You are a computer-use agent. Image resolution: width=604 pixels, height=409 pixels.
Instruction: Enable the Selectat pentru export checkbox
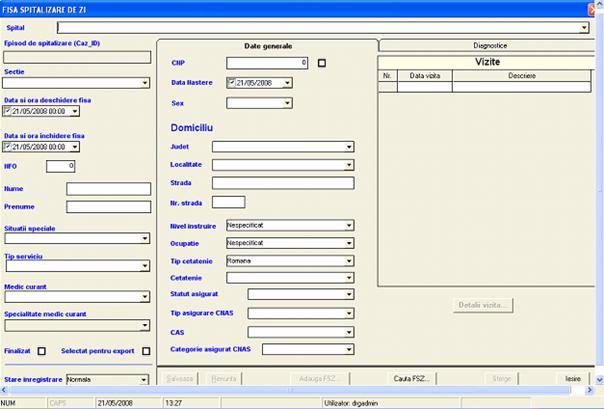pos(146,351)
